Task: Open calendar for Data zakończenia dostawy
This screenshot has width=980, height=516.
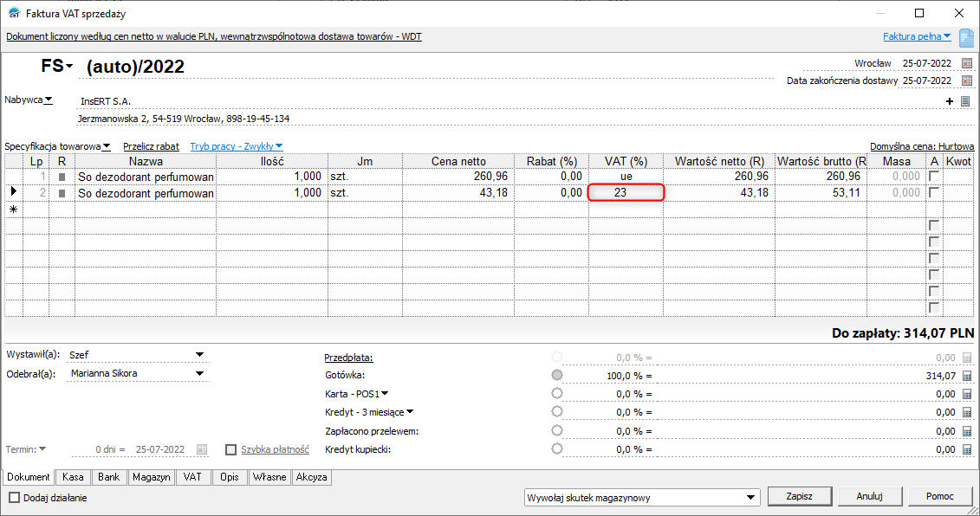Action: pos(967,81)
